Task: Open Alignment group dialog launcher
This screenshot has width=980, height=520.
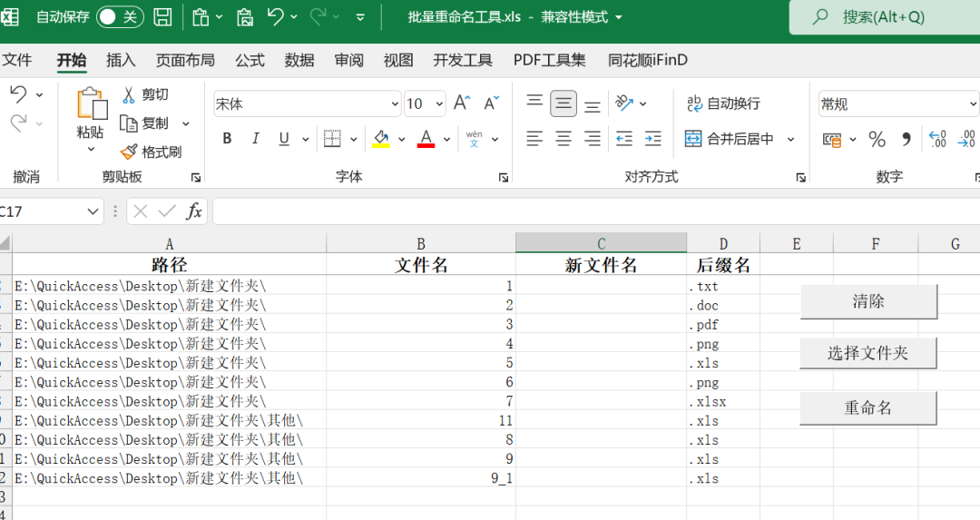Action: point(800,178)
